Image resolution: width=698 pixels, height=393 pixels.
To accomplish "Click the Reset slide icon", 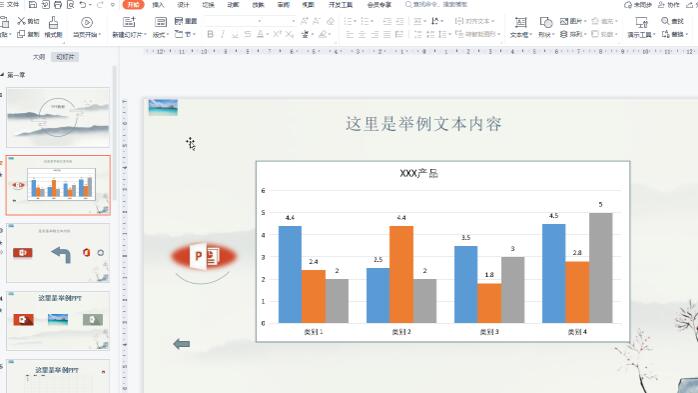I will point(179,21).
